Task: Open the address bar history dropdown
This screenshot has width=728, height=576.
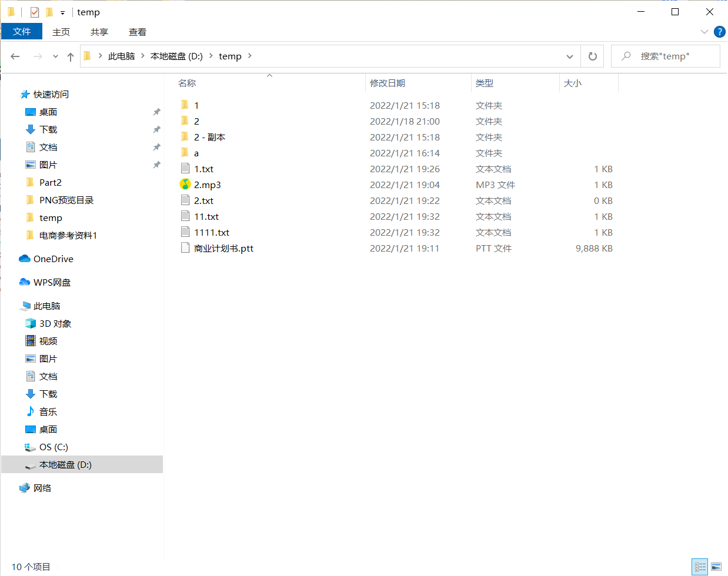Action: 569,56
